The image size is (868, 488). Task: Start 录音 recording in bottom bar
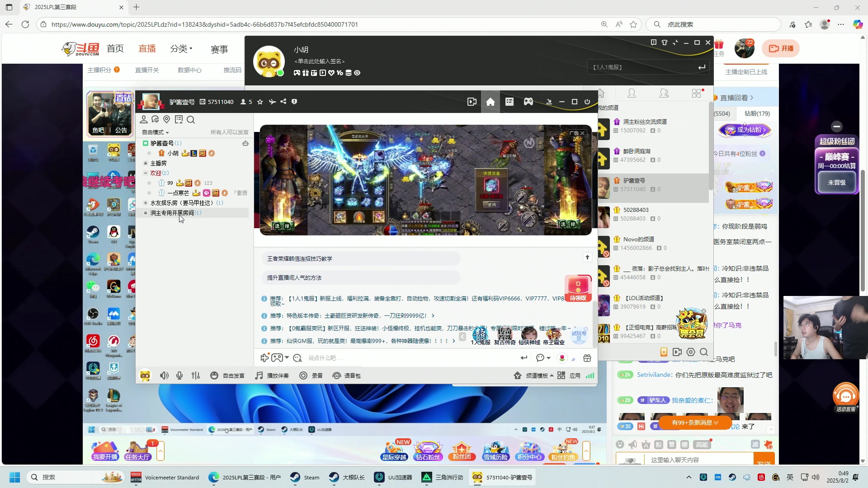tap(311, 376)
